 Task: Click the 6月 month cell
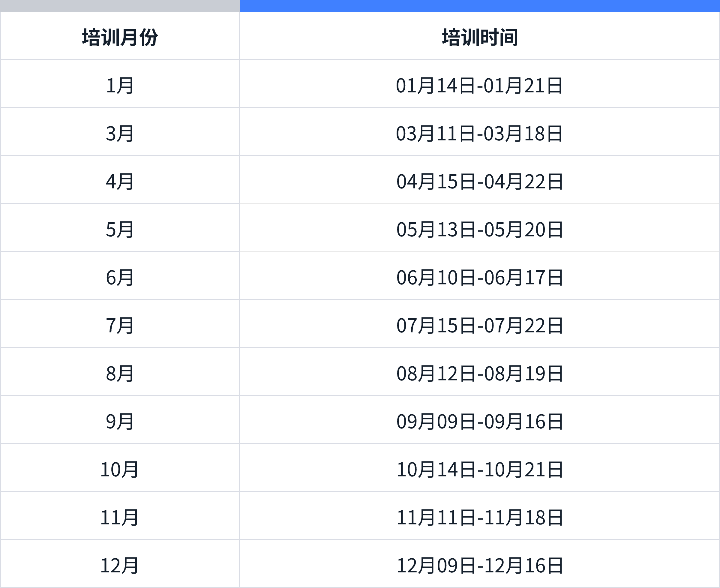[x=120, y=278]
